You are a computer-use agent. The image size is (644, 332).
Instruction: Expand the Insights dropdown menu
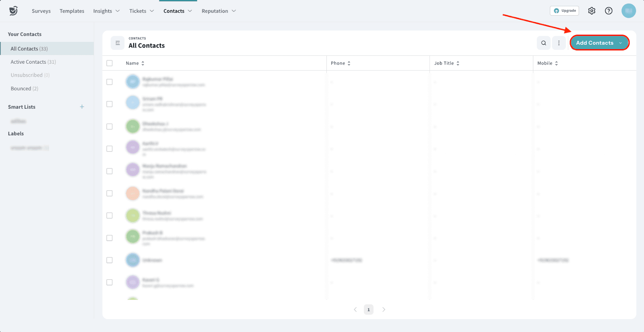pyautogui.click(x=106, y=11)
